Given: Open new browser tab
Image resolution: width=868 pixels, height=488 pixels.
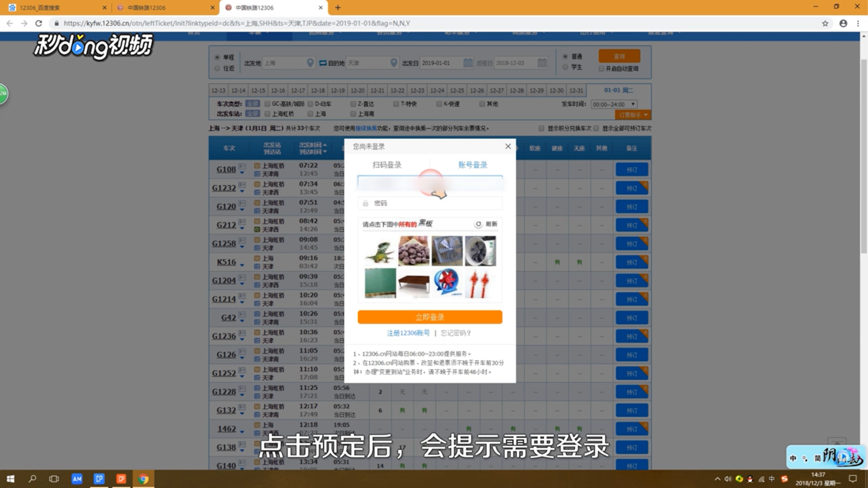Looking at the screenshot, I should [x=338, y=7].
